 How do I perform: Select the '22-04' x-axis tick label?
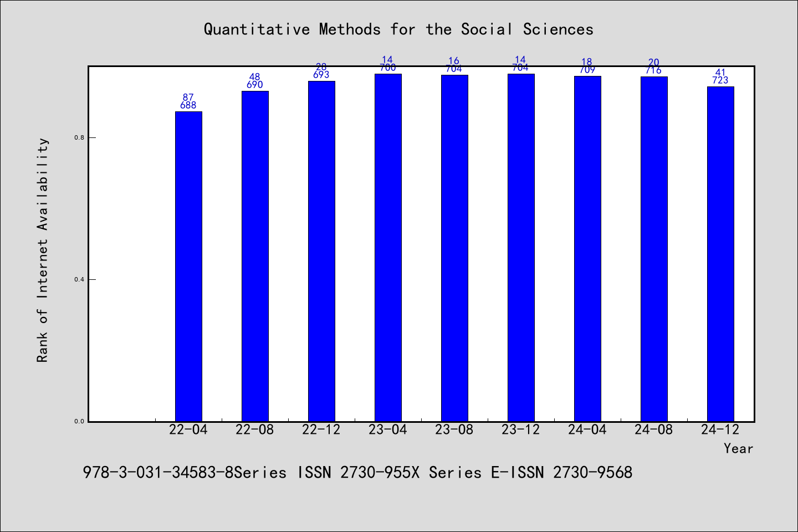[188, 429]
